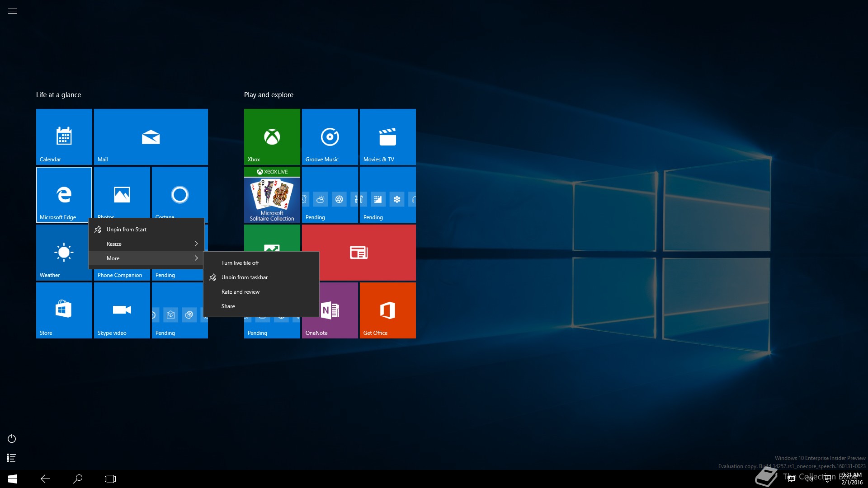
Task: Open the green Money tile
Action: point(272,238)
